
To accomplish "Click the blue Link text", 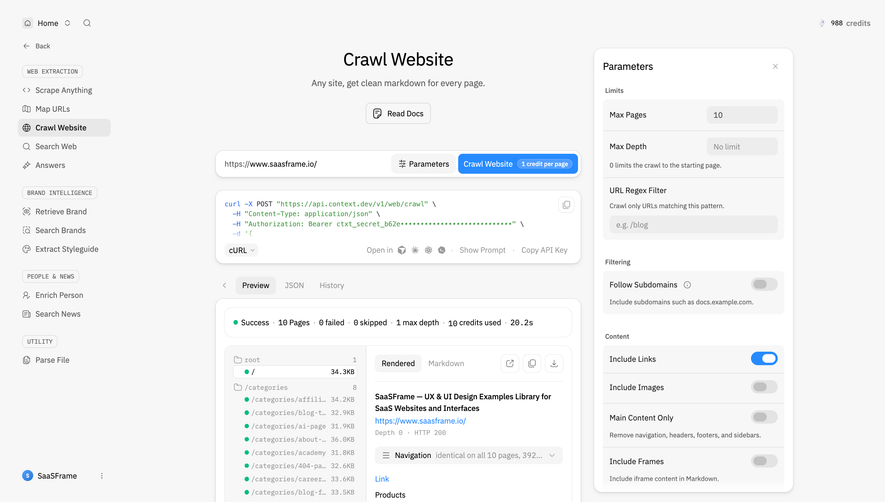I will click(x=382, y=479).
